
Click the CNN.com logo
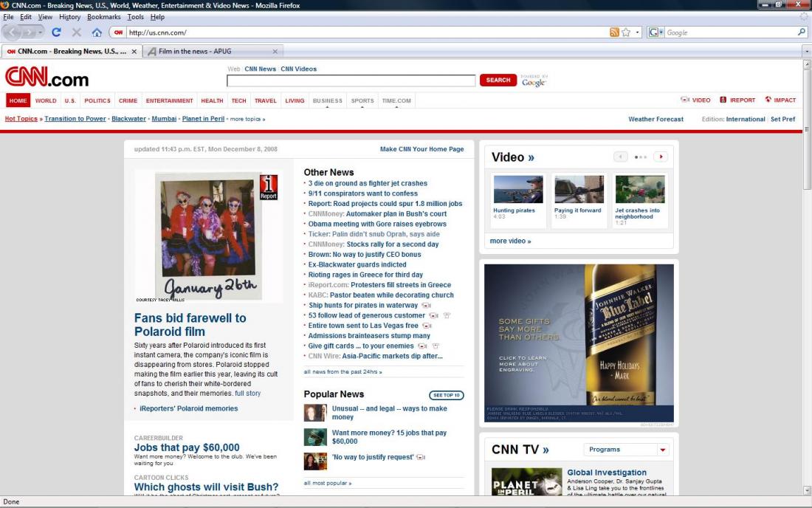pos(47,77)
